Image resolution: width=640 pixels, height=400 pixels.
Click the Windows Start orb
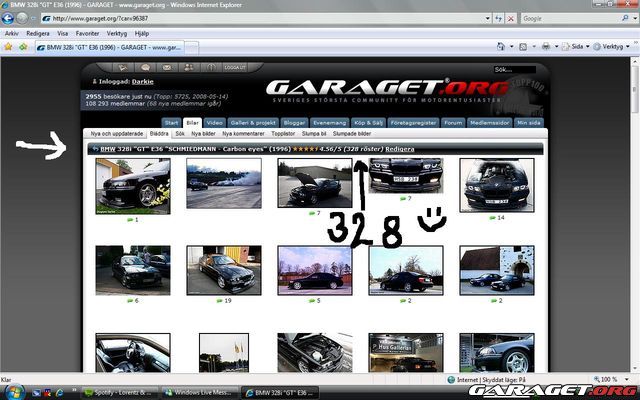(x=13, y=393)
